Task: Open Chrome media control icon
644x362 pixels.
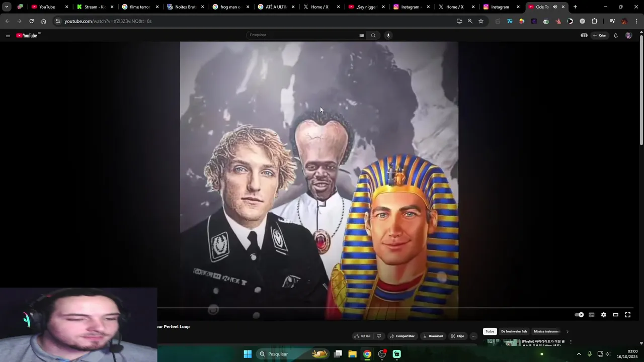Action: point(612,21)
